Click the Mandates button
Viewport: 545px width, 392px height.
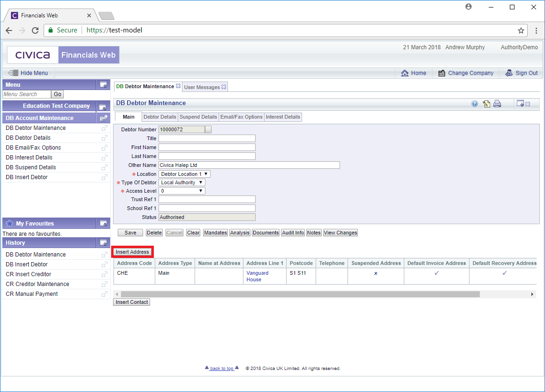coord(215,233)
